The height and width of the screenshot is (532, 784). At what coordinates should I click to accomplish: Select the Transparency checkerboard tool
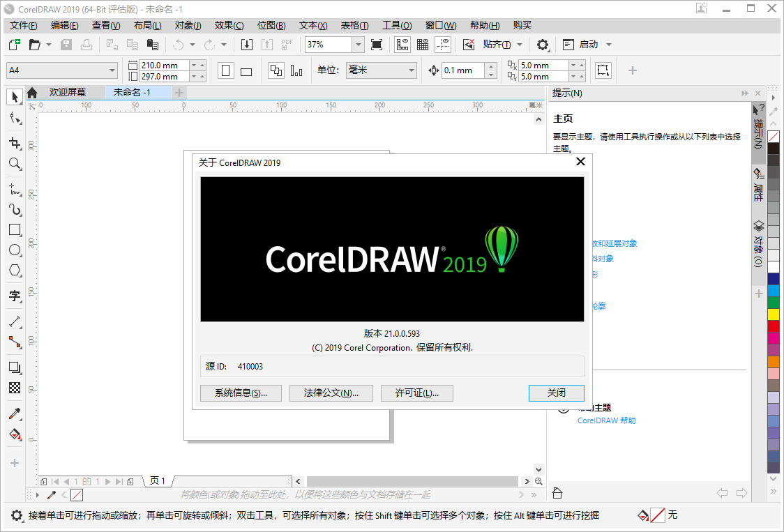coord(15,388)
